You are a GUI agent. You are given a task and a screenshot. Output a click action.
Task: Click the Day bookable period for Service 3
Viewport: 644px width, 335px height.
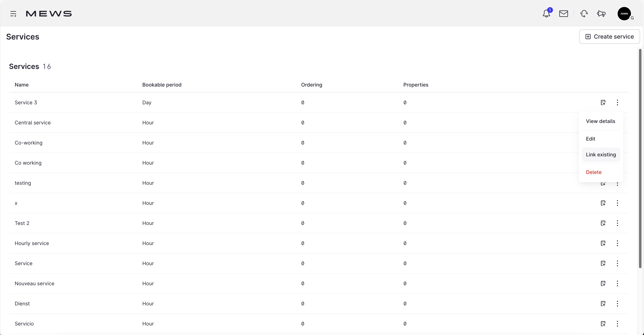coord(147,103)
